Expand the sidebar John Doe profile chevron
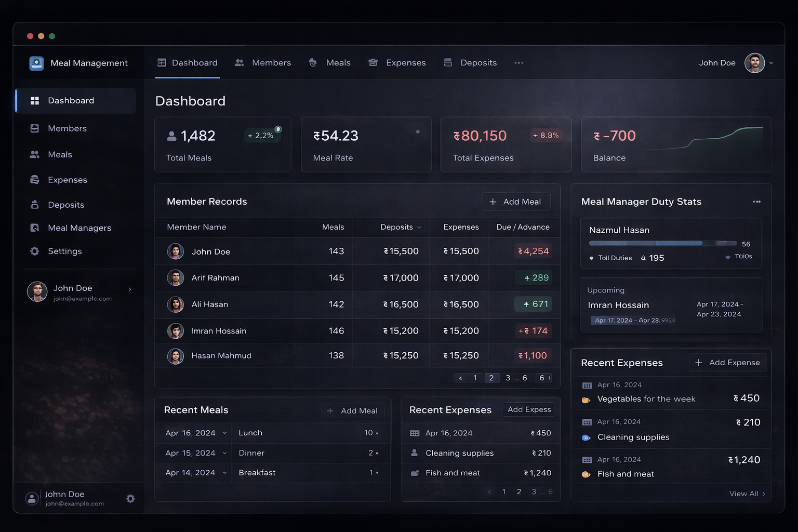Image resolution: width=798 pixels, height=532 pixels. click(130, 289)
